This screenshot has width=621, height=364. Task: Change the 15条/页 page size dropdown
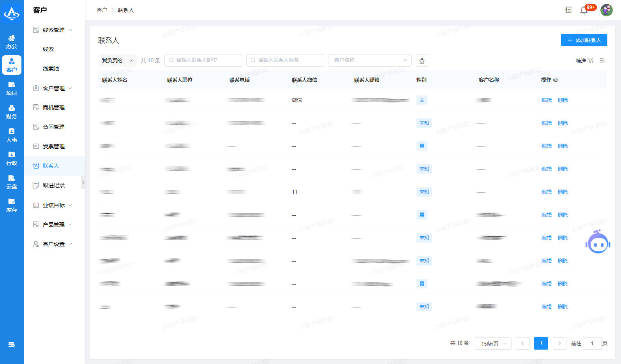click(493, 343)
